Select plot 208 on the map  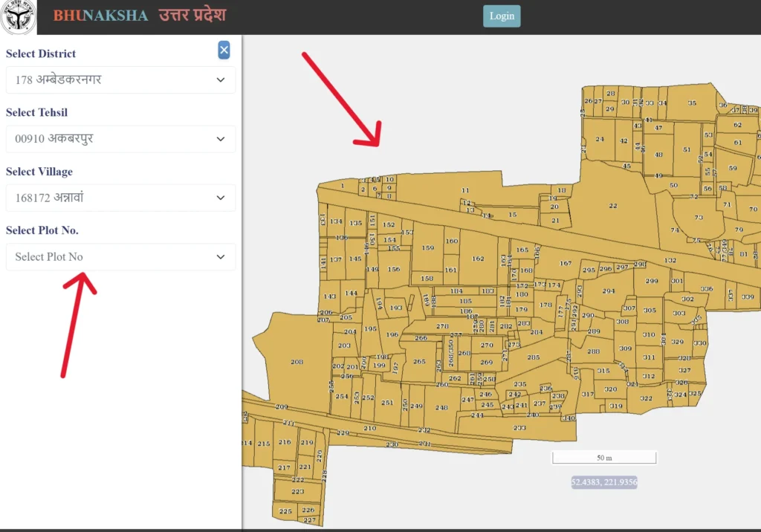coord(297,362)
